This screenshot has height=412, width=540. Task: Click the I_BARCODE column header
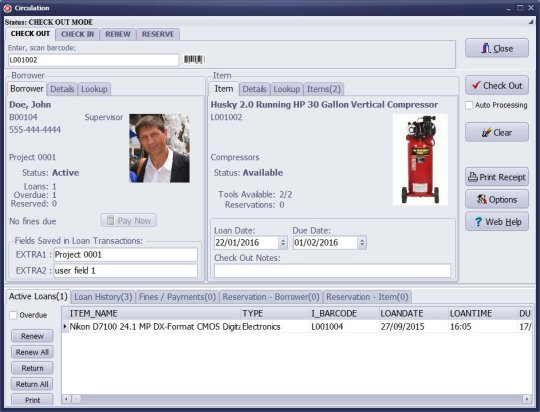(344, 313)
